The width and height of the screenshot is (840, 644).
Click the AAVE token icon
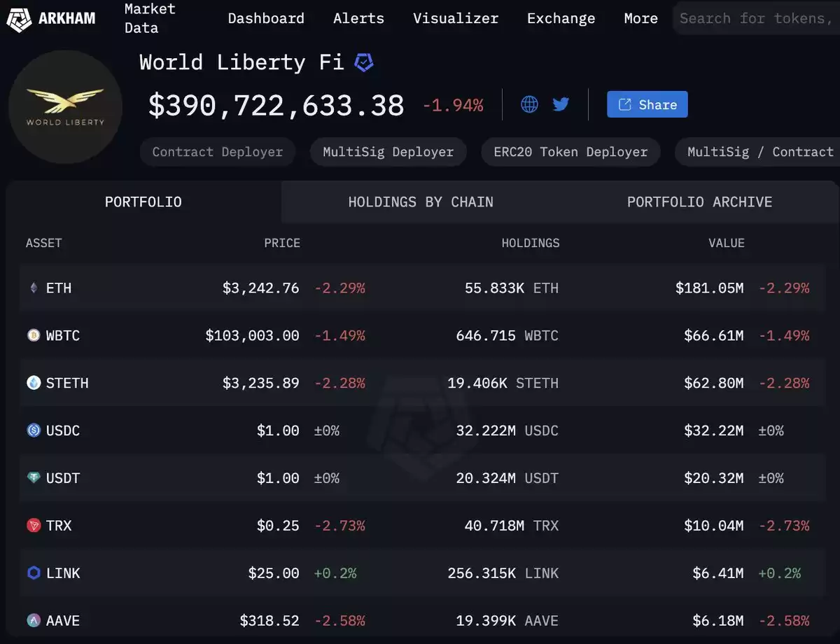34,621
